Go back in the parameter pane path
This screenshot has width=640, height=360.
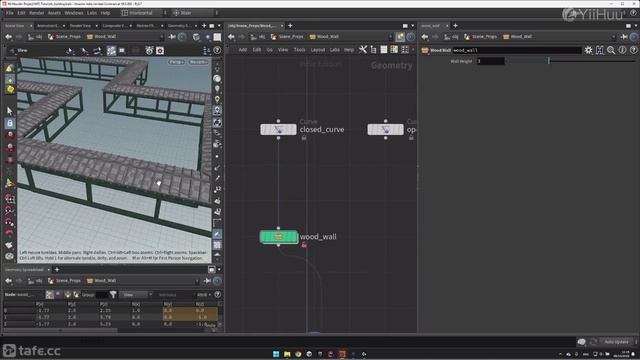pyautogui.click(x=425, y=37)
